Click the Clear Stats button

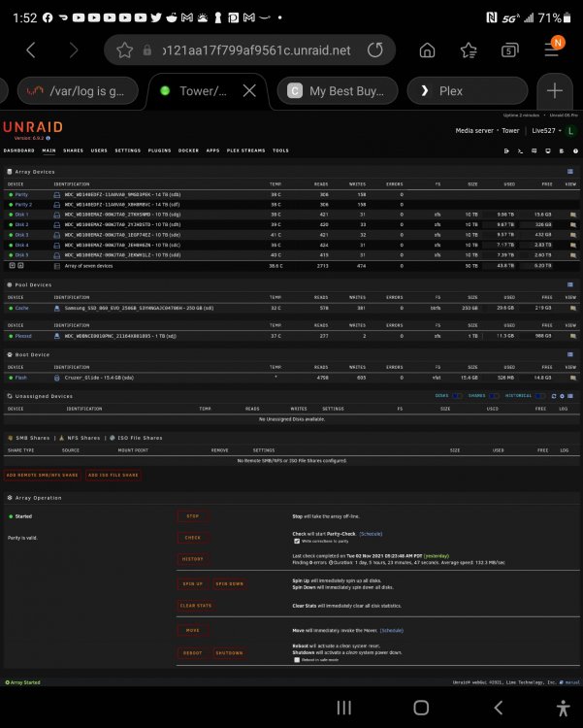click(x=196, y=606)
